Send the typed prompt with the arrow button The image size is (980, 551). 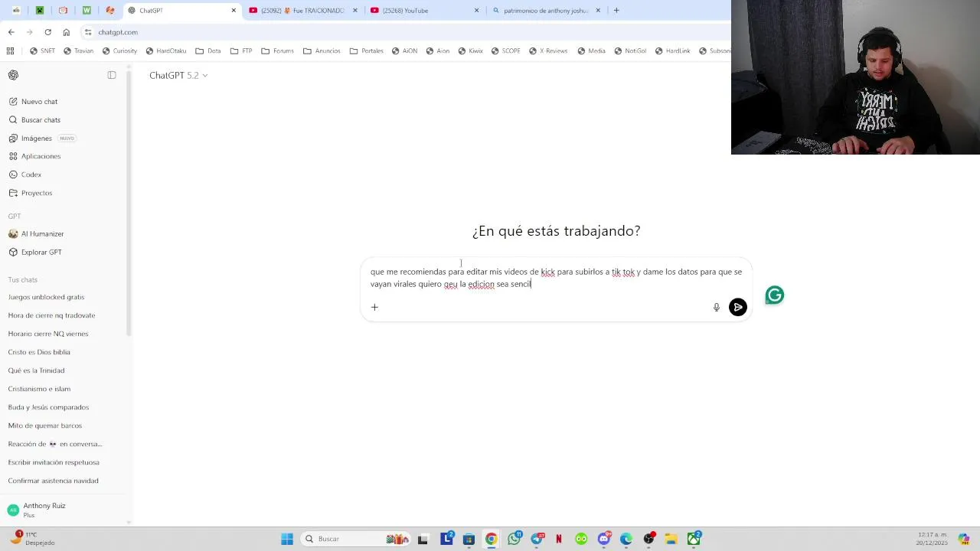click(x=737, y=307)
